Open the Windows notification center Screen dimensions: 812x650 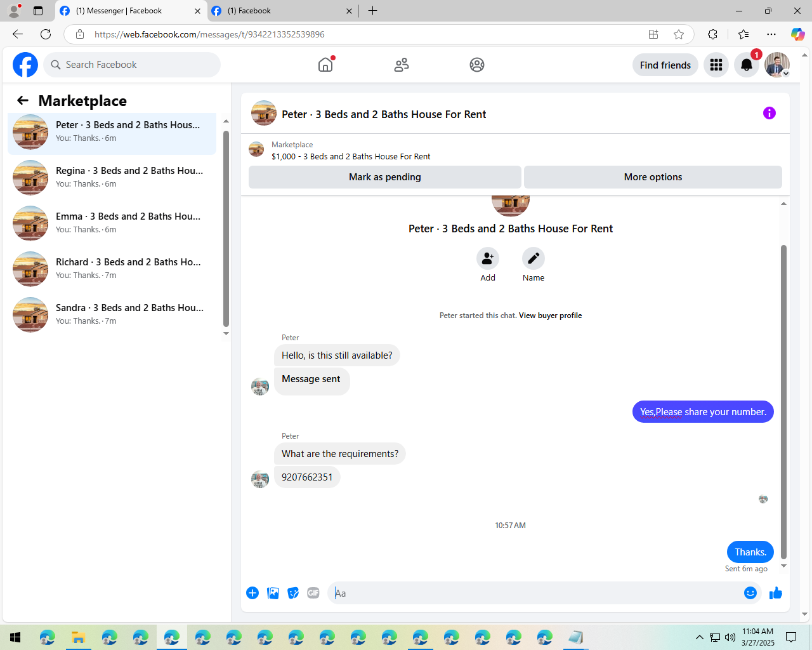(x=791, y=637)
